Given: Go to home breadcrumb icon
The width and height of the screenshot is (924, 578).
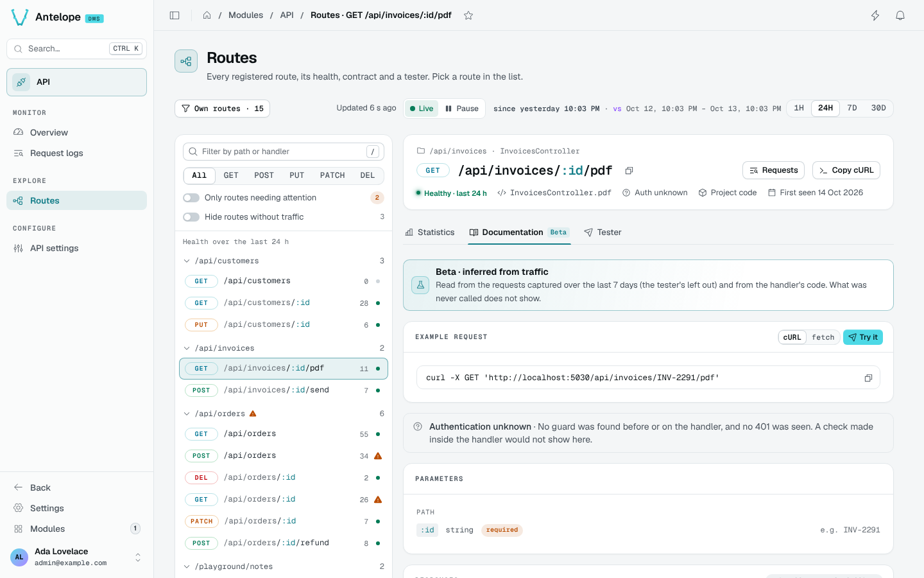Looking at the screenshot, I should [x=207, y=15].
